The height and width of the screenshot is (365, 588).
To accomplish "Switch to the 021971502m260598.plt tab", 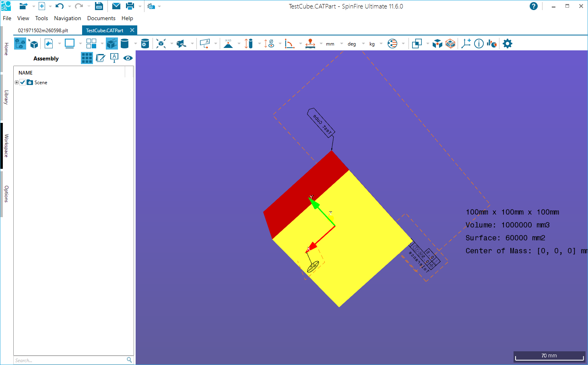I will tap(43, 30).
